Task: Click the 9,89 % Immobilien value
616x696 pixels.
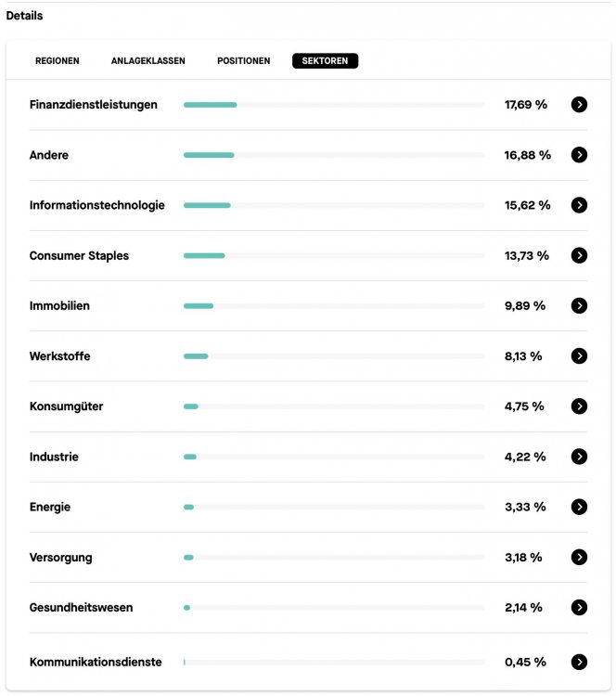Action: click(x=525, y=305)
